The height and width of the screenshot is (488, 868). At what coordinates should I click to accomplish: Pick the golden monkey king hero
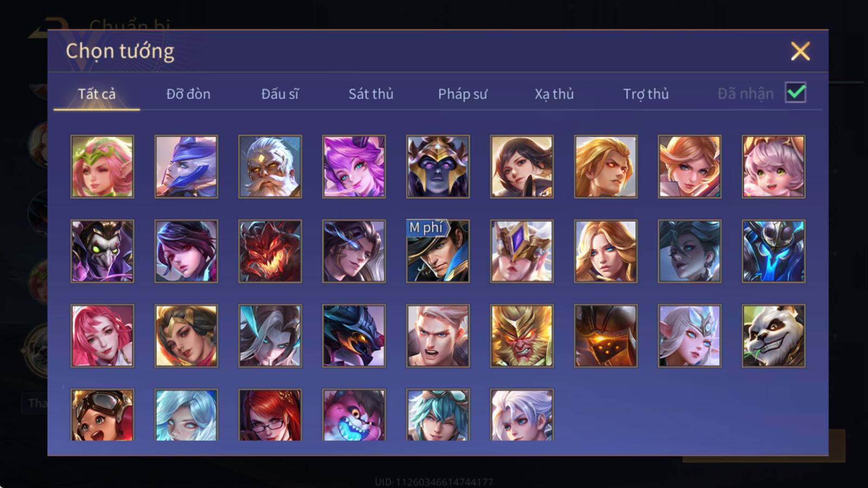(x=522, y=336)
